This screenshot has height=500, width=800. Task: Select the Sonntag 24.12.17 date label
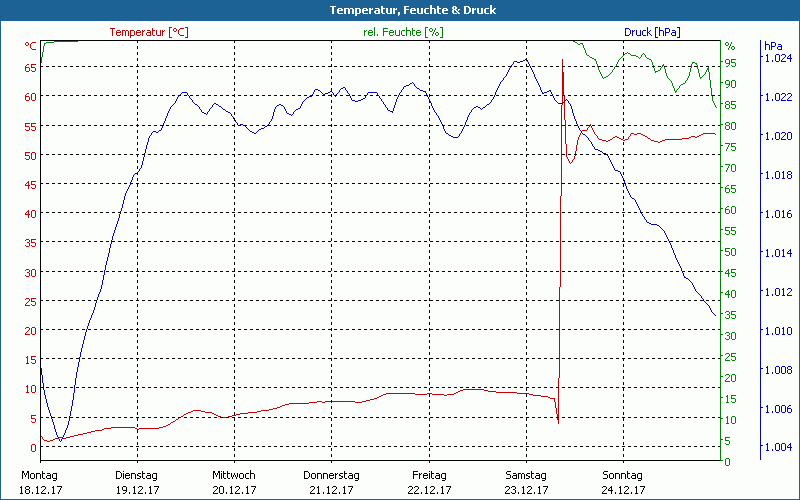pyautogui.click(x=623, y=482)
